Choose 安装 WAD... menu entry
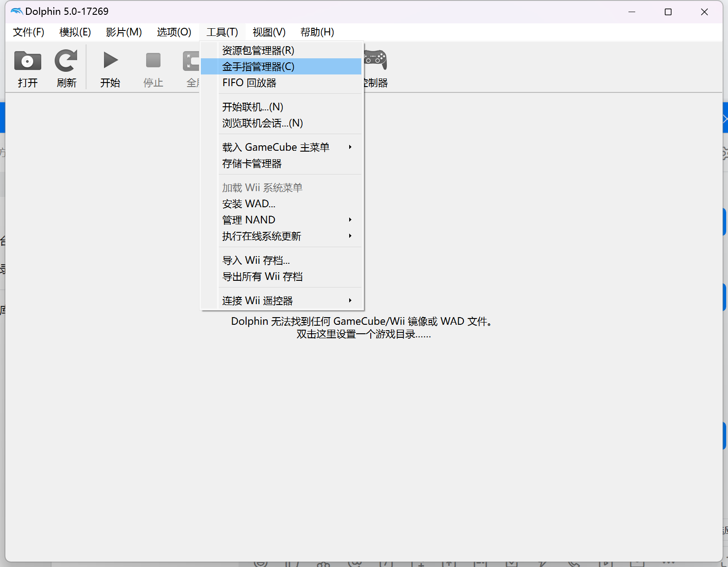728x567 pixels. click(281, 204)
